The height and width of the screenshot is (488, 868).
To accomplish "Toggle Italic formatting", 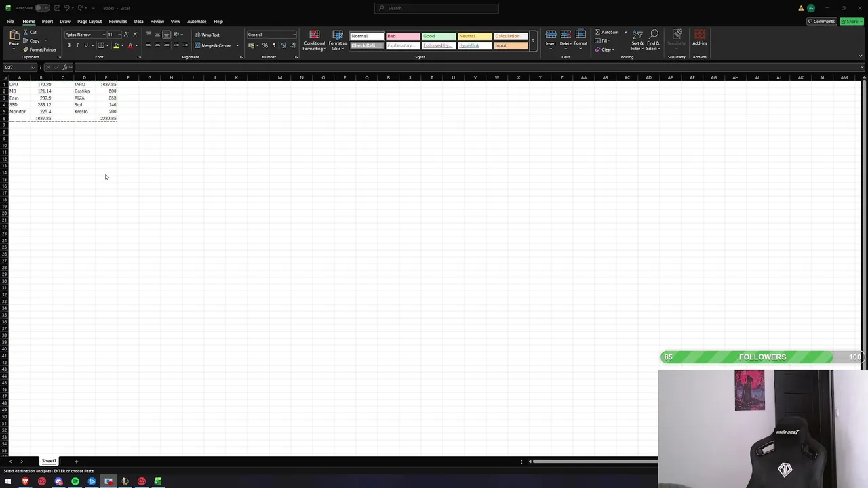I will (x=77, y=45).
